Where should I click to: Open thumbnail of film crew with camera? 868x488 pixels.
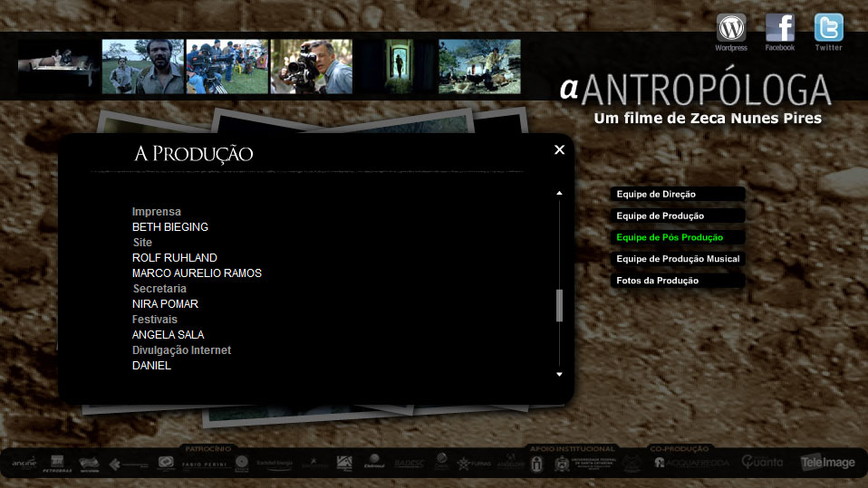227,66
